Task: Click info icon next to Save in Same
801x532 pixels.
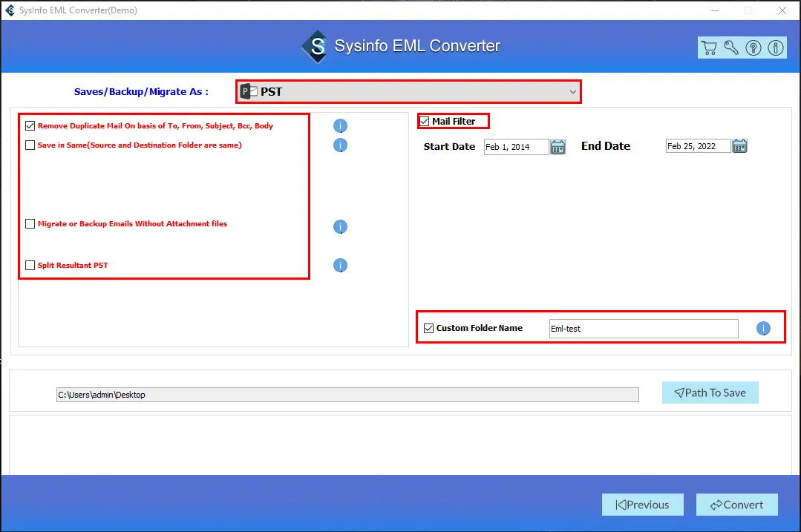Action: tap(340, 145)
